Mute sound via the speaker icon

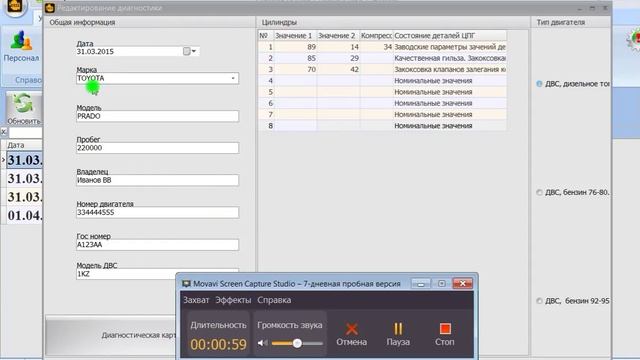coord(262,343)
